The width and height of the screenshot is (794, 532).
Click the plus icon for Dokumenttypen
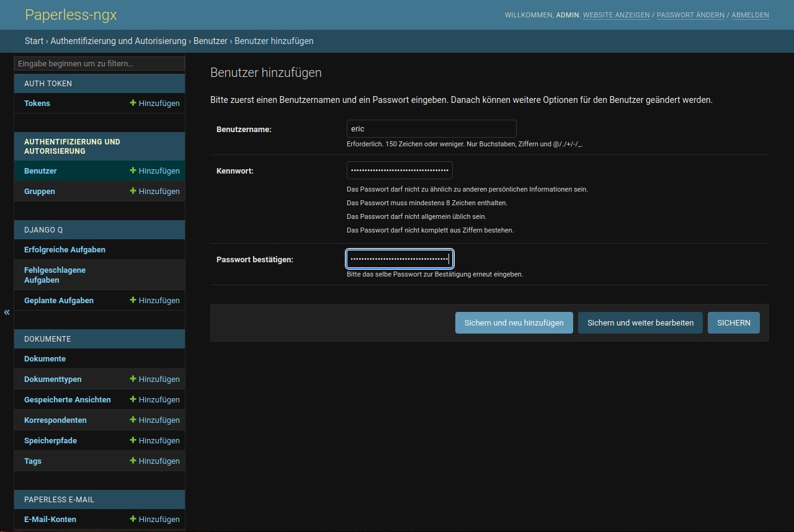(133, 379)
